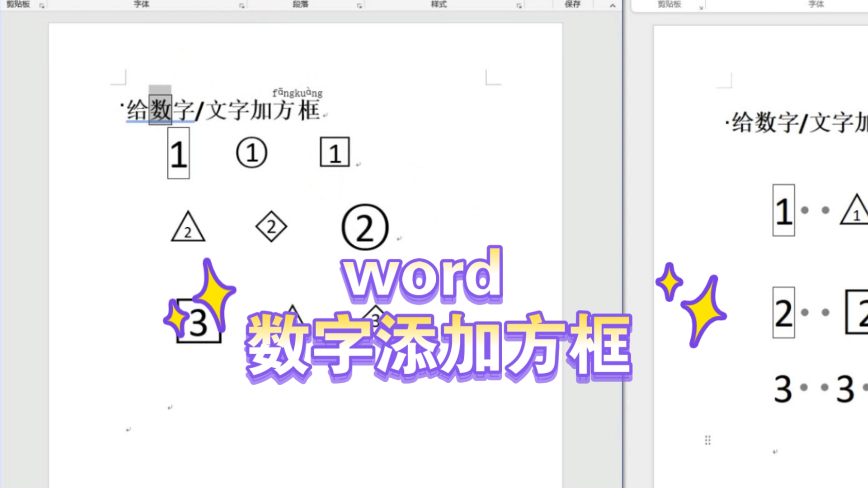Viewport: 868px width, 488px height.
Task: Click the boxed number 1 in right document
Action: [783, 211]
